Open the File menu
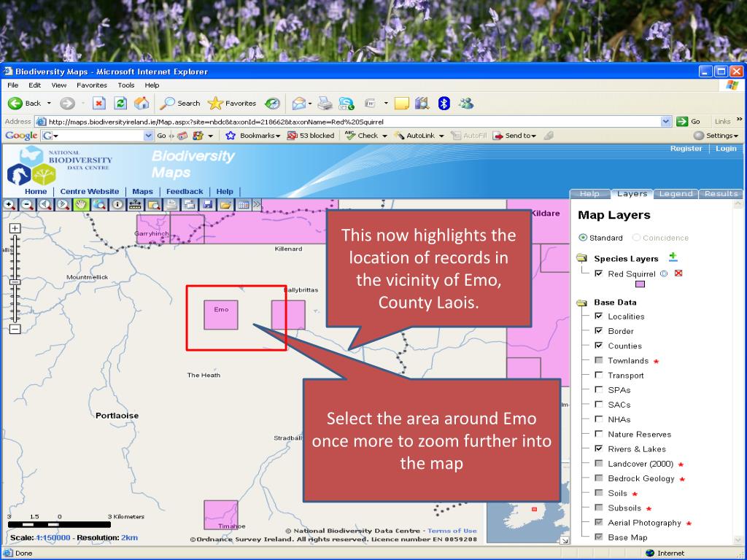 point(13,85)
